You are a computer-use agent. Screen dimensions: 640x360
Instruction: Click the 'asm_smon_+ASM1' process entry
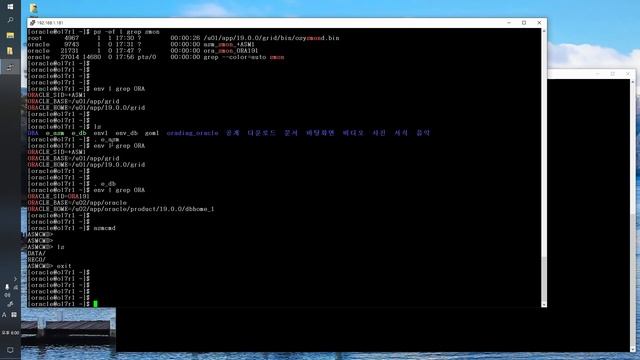point(229,44)
